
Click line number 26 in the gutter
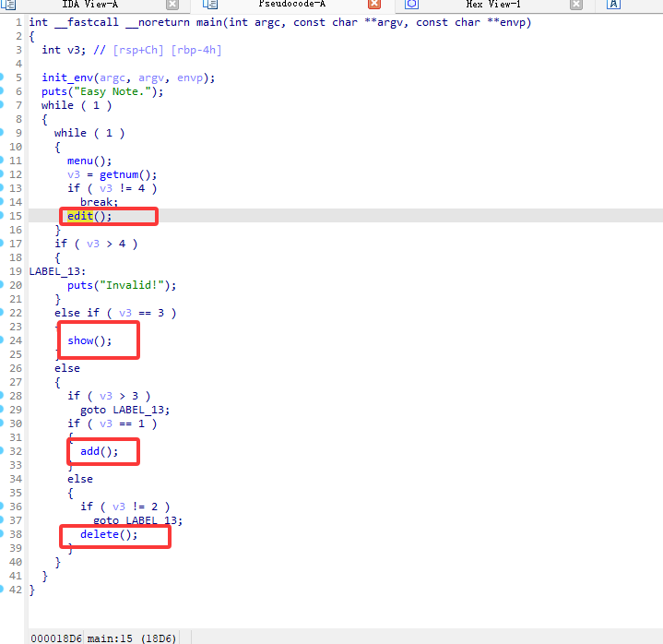pos(16,368)
